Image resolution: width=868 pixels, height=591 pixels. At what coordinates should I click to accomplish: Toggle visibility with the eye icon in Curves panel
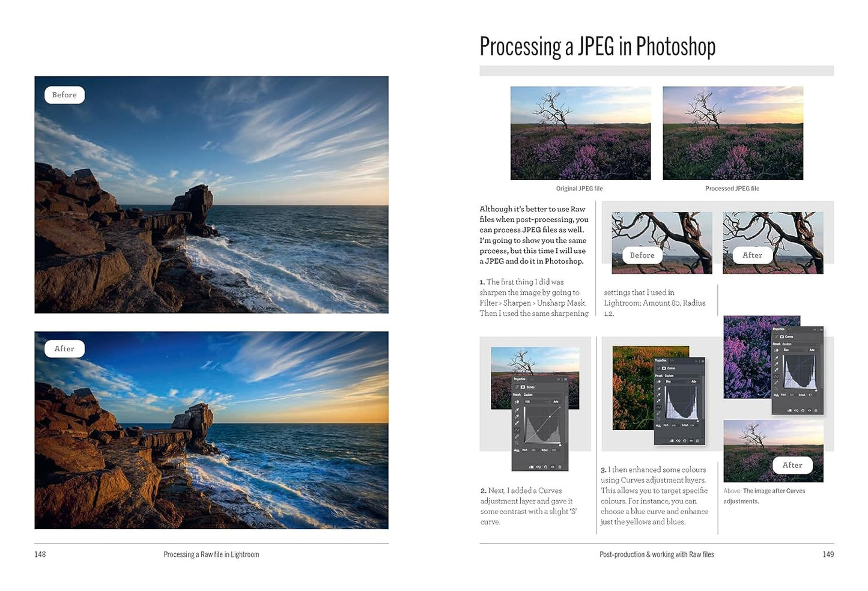click(x=552, y=467)
